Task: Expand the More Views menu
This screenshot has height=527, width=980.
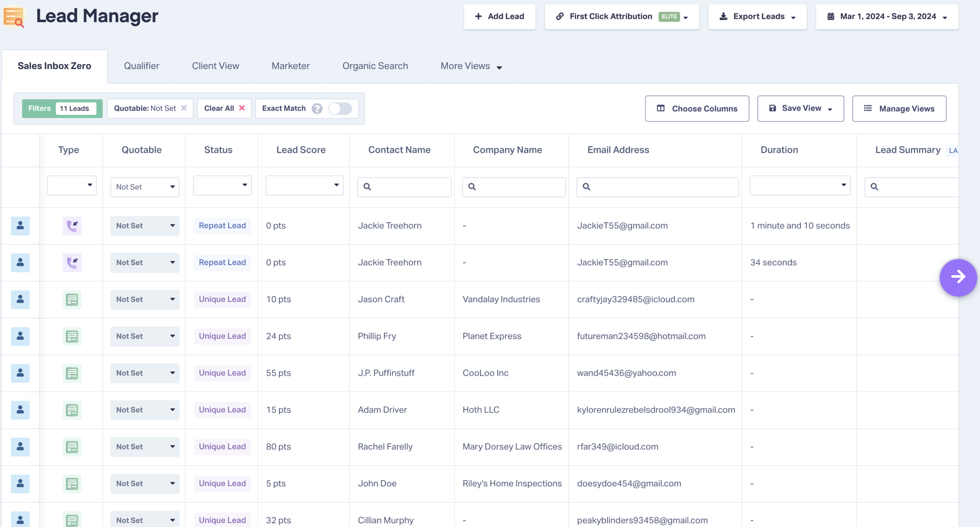Action: point(471,66)
